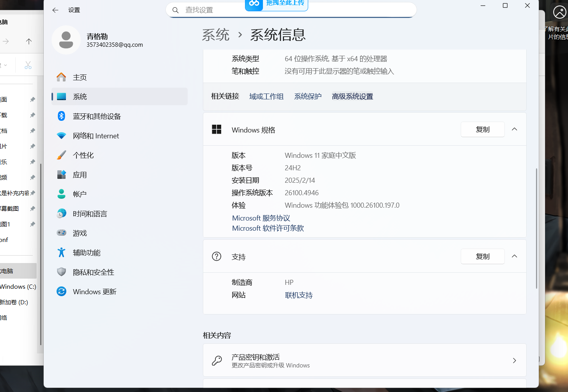Screen dimensions: 568x392
Task: Click the cloud upload icon at top
Action: pyautogui.click(x=254, y=4)
